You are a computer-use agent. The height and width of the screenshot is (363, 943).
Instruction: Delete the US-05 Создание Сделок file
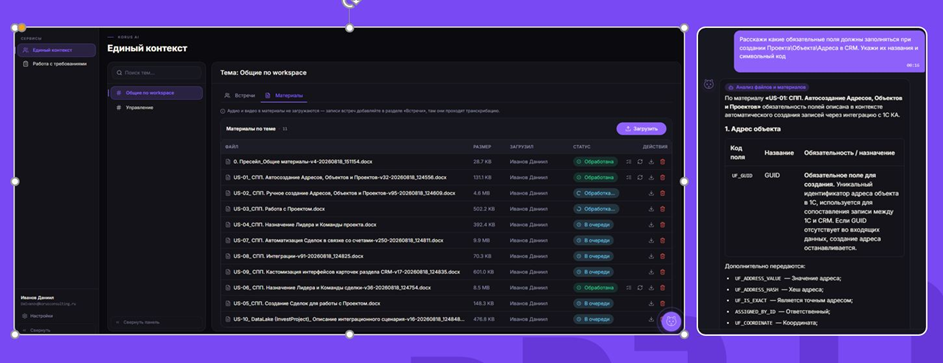(x=663, y=304)
